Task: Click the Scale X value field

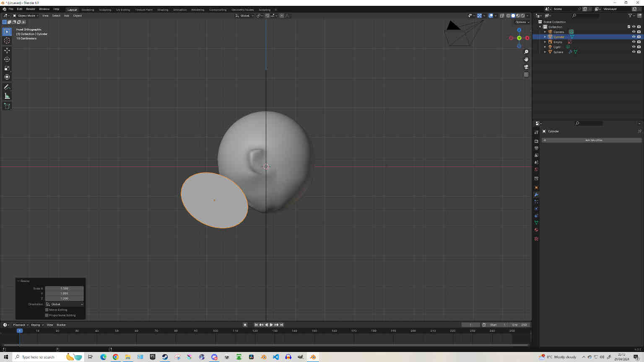Action: pos(65,289)
